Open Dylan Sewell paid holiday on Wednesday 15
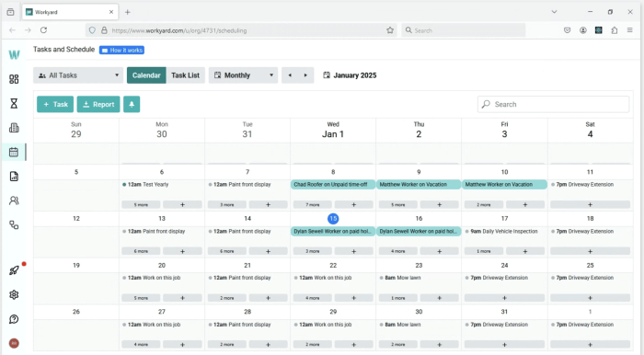644x355 pixels. coord(333,232)
